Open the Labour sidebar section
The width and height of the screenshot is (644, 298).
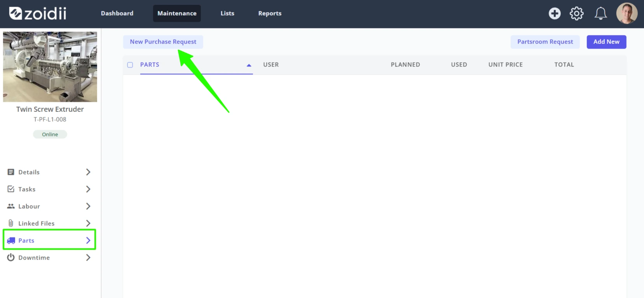[x=49, y=206]
